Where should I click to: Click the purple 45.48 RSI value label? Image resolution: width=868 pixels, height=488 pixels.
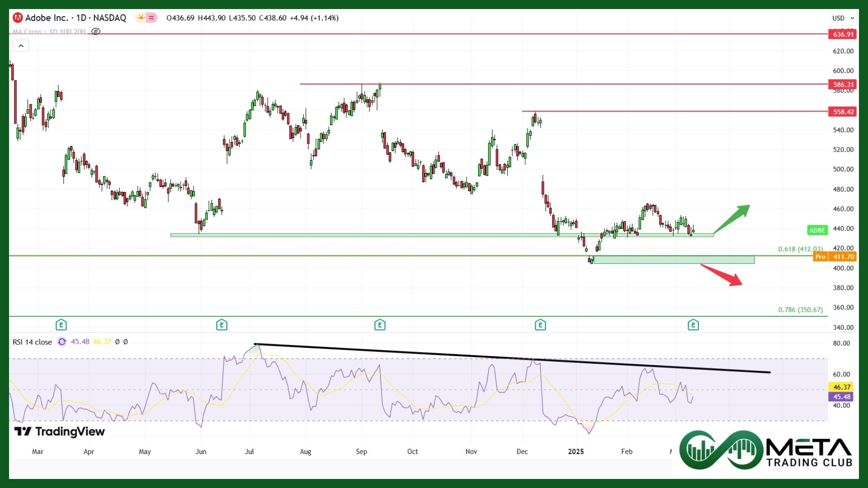coord(842,397)
